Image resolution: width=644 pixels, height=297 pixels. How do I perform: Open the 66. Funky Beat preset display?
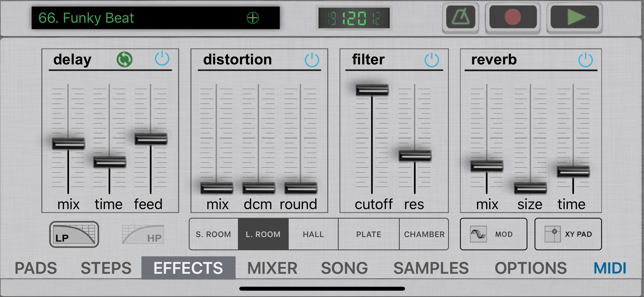coord(155,18)
